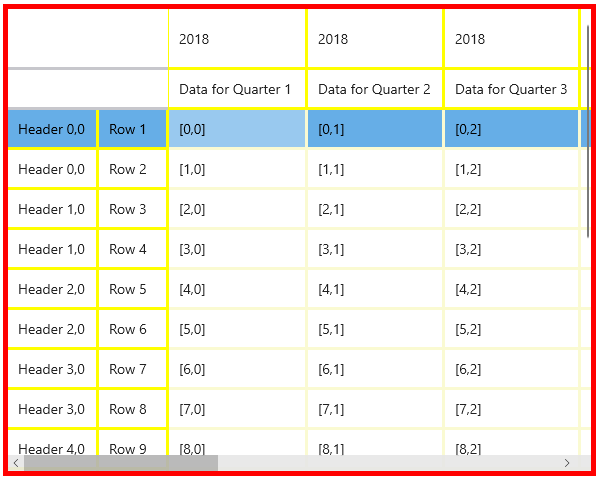Click the vertical scrollbar thumb
This screenshot has width=600, height=481.
point(587,130)
